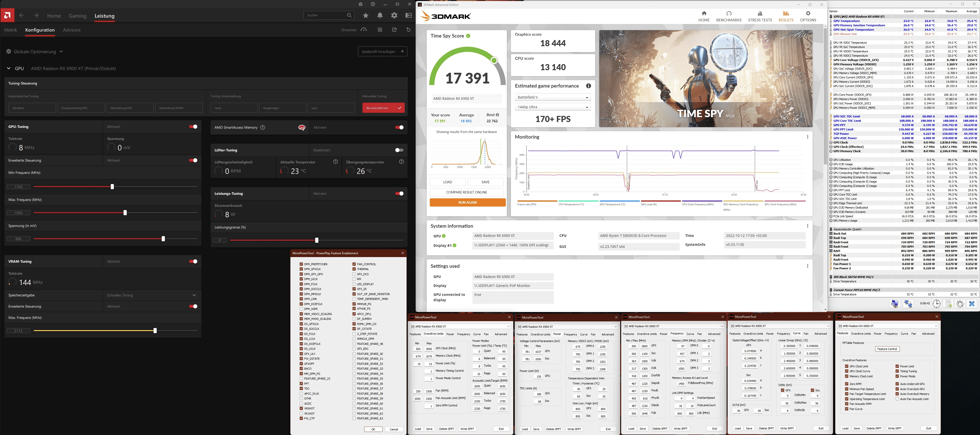This screenshot has width=980, height=435.
Task: Click the Leistungsgrenze power limit slider handle
Action: [x=316, y=240]
